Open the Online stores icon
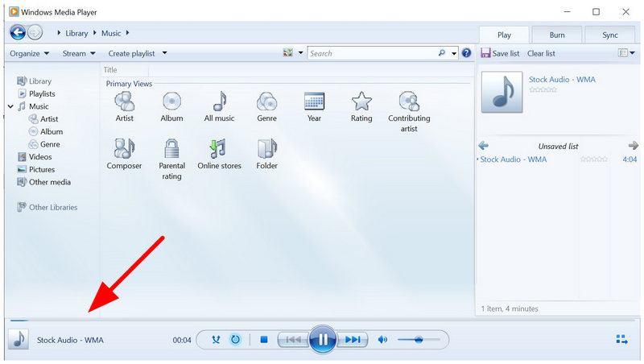644x364 pixels. pos(218,148)
